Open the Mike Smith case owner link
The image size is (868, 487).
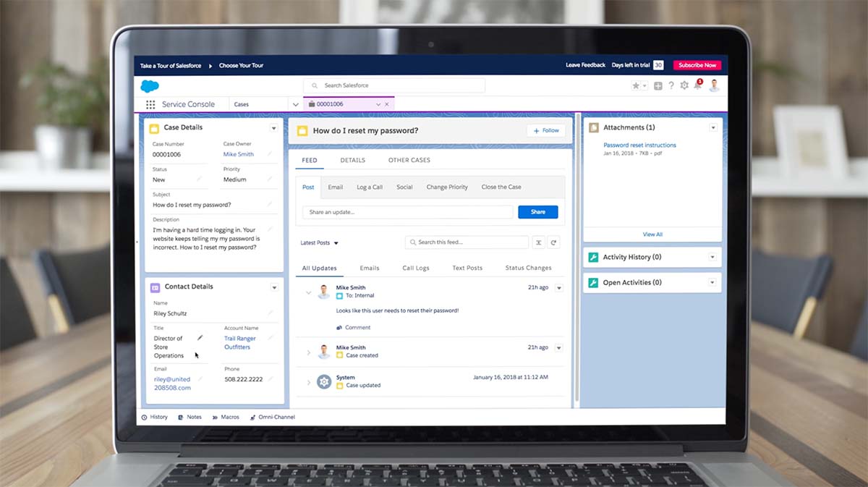point(239,154)
